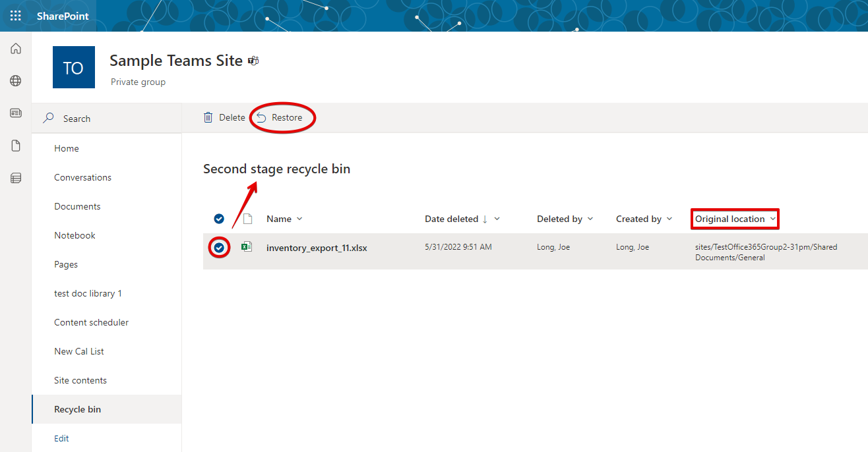Viewport: 868px width, 452px height.
Task: Deselect the inventory_export_11.xlsx row checkbox
Action: [x=219, y=248]
